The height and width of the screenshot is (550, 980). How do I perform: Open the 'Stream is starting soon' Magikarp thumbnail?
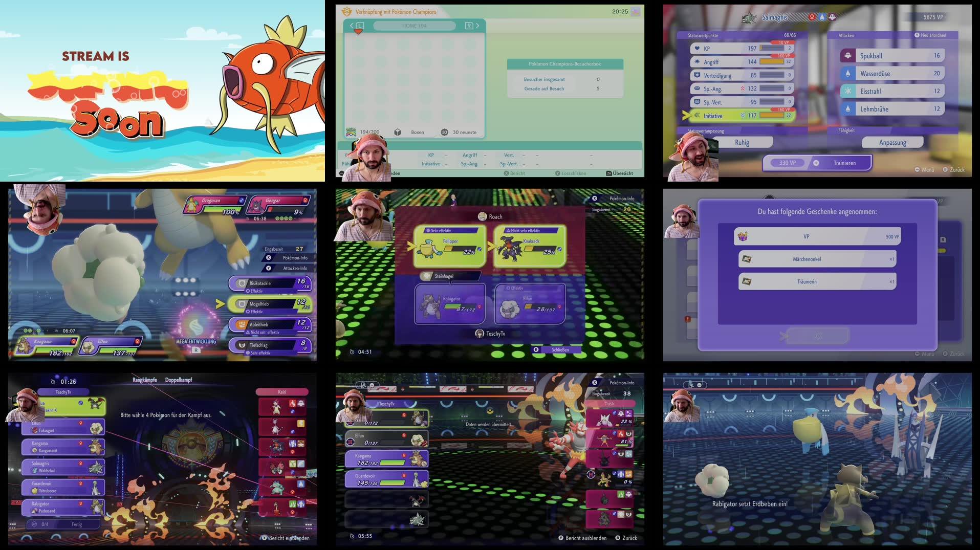click(162, 91)
